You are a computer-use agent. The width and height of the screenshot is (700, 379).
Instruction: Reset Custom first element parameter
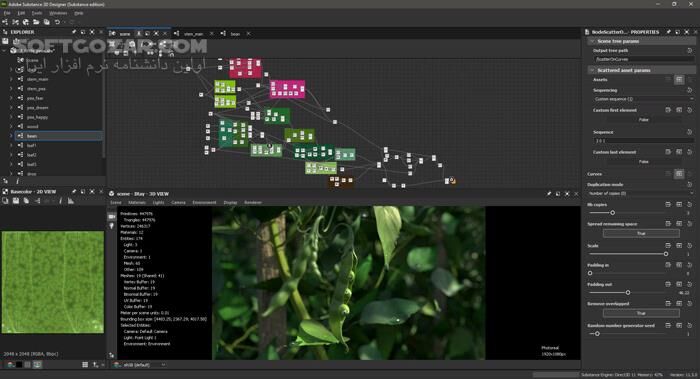click(689, 110)
